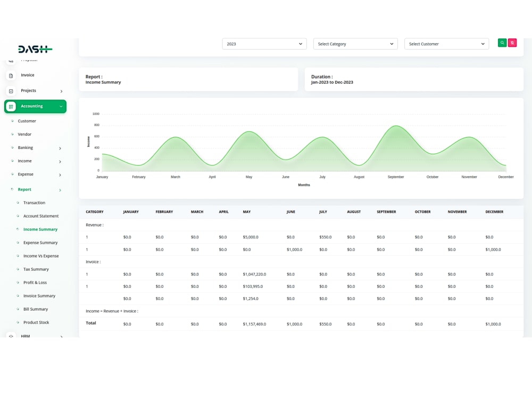
Task: Open the 2023 year dropdown
Action: pos(264,44)
